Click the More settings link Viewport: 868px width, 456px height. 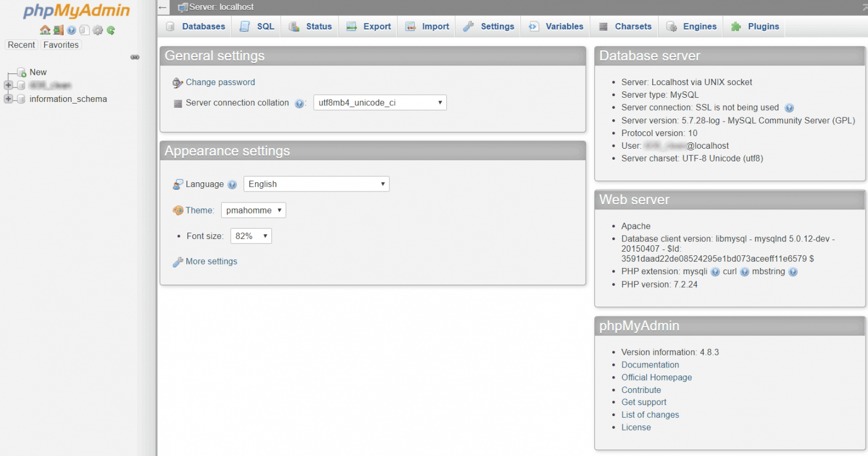[x=211, y=262]
